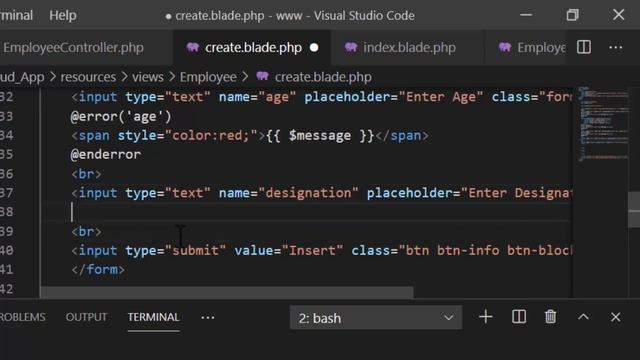
Task: Click the "color:red;" style value
Action: pos(211,136)
